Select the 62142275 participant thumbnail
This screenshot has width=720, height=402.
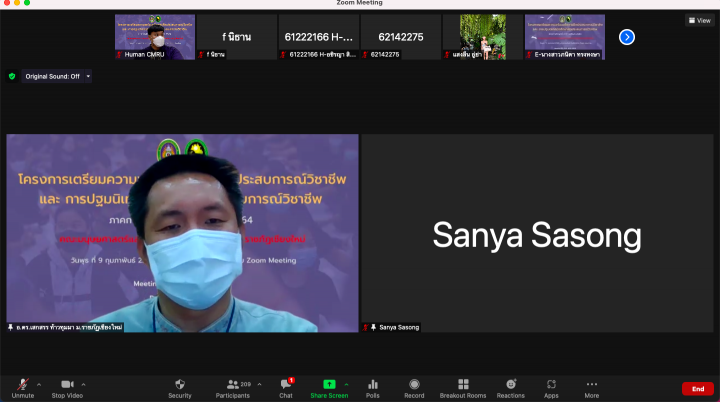(401, 37)
